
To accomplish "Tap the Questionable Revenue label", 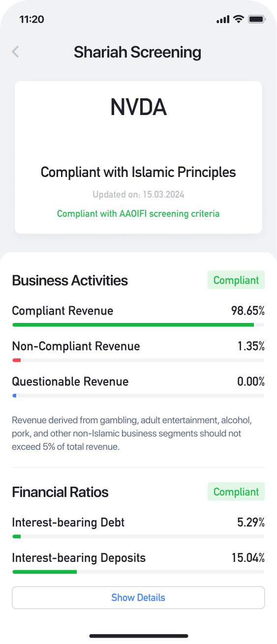I will click(x=70, y=381).
